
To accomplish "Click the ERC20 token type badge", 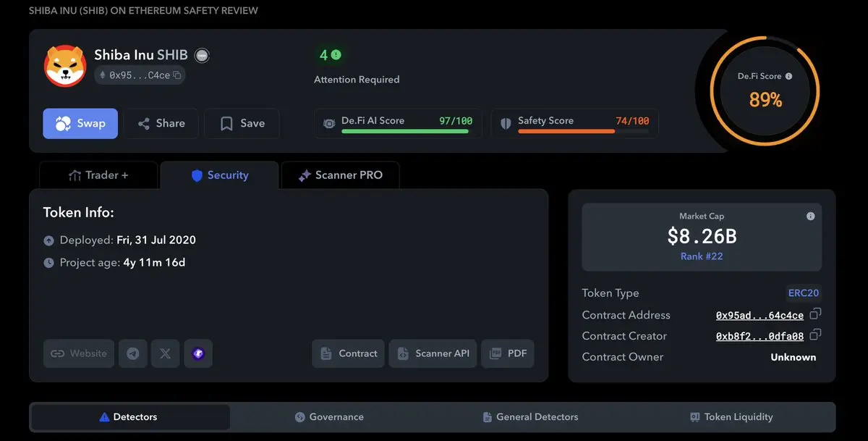I will click(804, 293).
